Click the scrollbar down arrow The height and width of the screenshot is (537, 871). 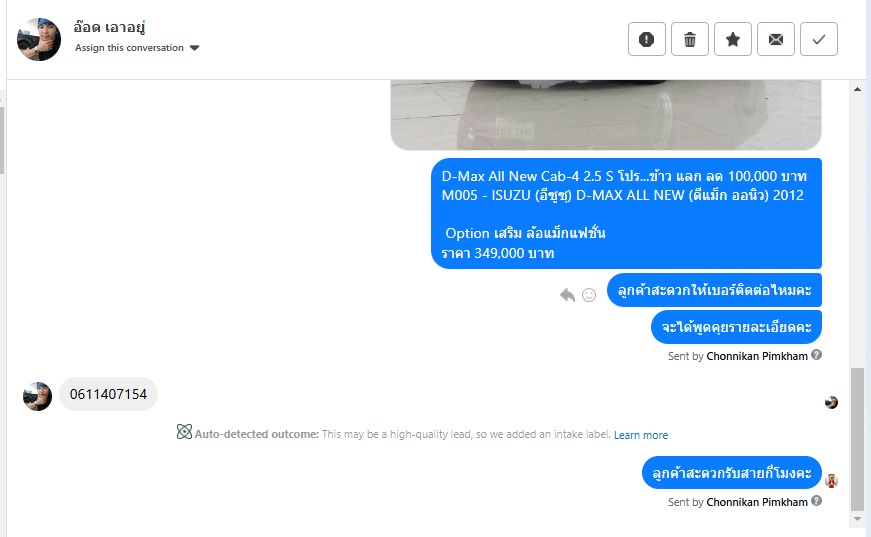(857, 519)
